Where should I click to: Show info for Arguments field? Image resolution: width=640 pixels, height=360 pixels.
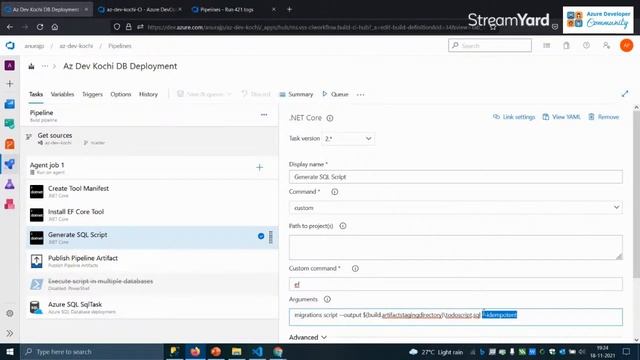[x=327, y=299]
